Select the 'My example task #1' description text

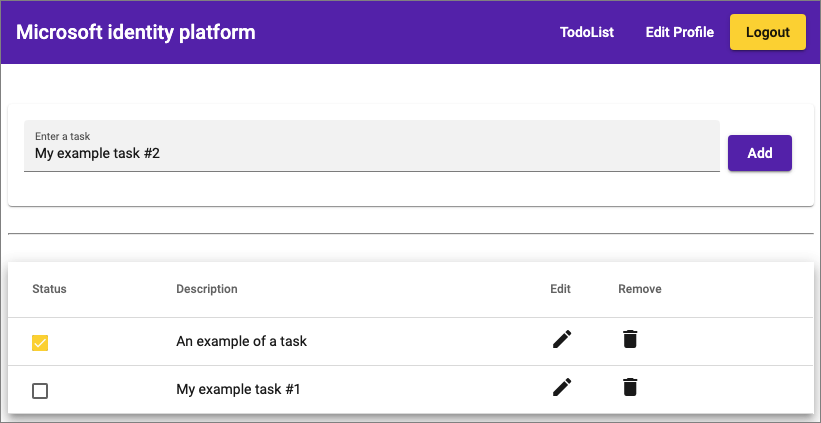(x=238, y=389)
